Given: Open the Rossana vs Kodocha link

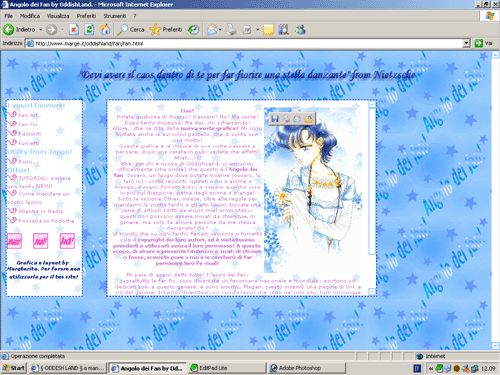Looking at the screenshot, I should tap(46, 221).
